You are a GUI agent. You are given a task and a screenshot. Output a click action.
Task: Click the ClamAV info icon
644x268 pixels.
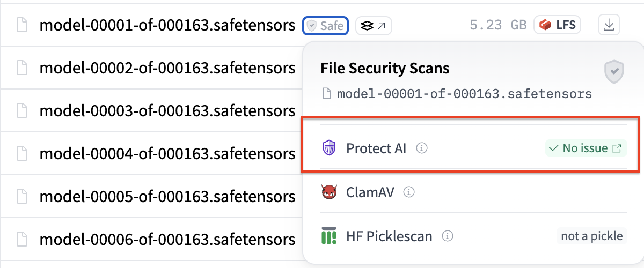coord(409,192)
